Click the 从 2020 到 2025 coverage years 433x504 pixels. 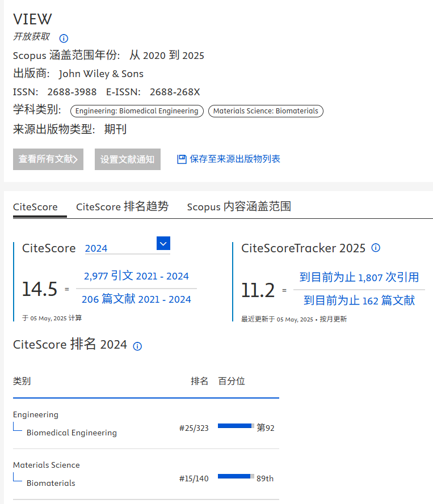tap(167, 56)
